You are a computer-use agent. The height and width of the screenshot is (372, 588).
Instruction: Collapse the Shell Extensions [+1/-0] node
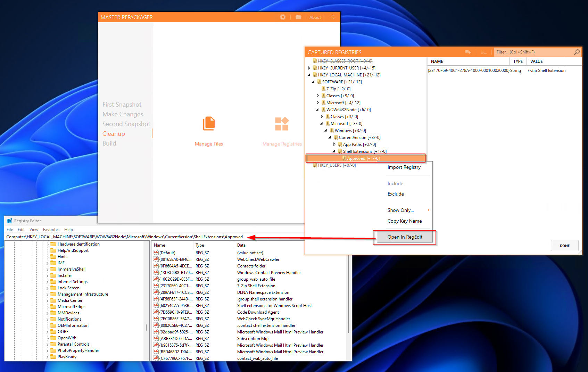334,151
